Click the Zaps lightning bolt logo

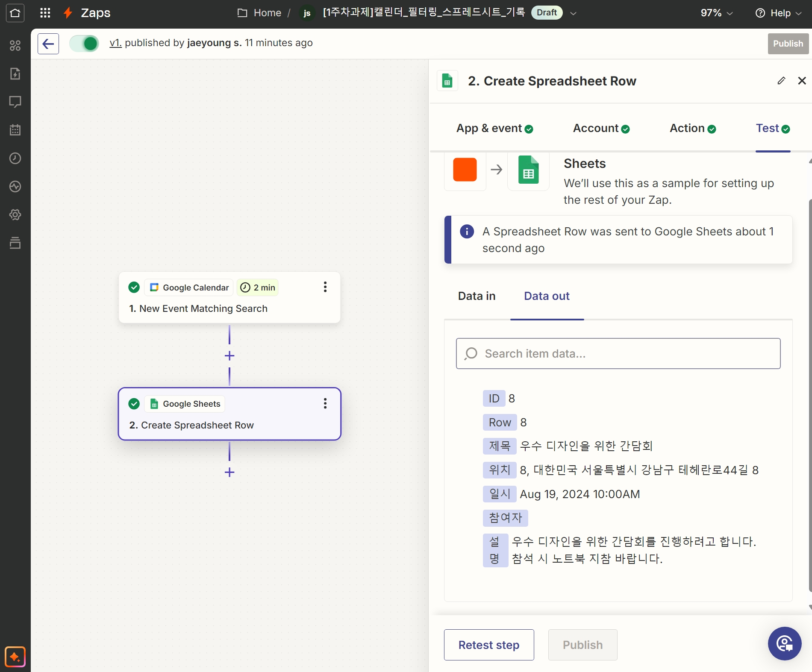point(68,13)
